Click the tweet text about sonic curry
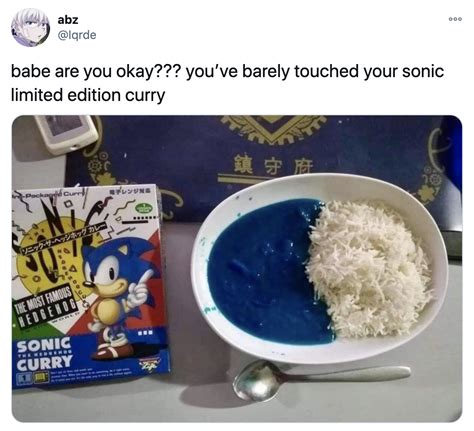Screen dimensions: 474x431 pos(227,83)
